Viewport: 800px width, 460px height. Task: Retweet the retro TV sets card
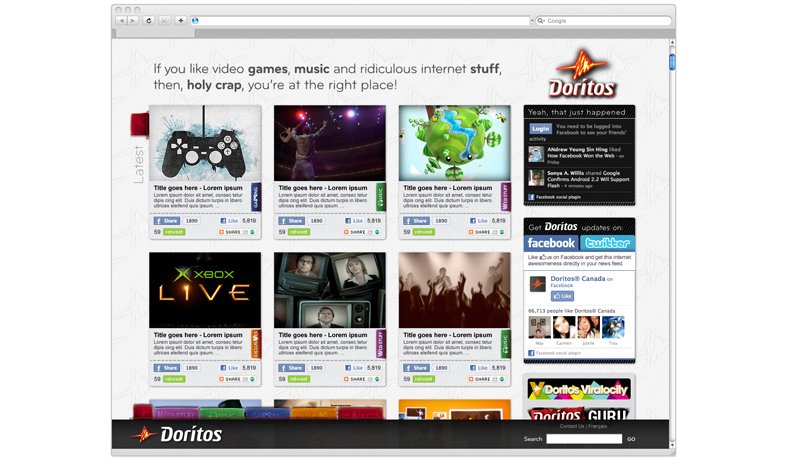298,379
